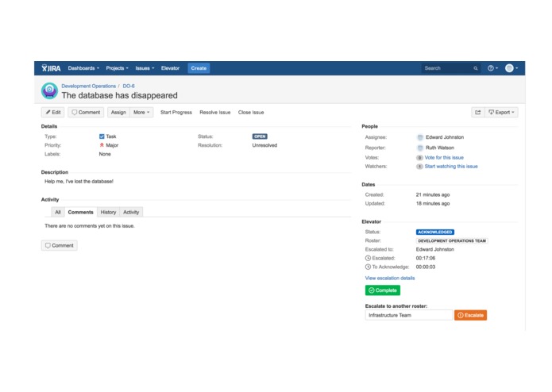This screenshot has height=392, width=552.
Task: Expand the More dropdown
Action: (x=141, y=112)
